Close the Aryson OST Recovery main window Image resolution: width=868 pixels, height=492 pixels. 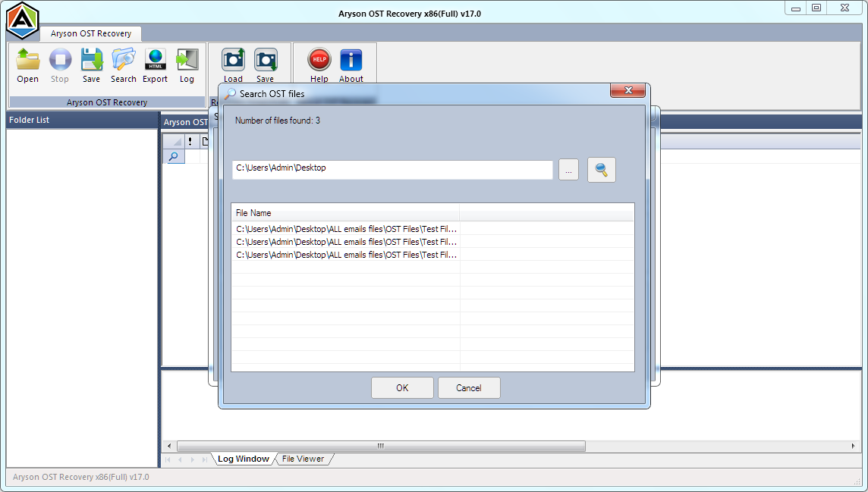point(844,8)
